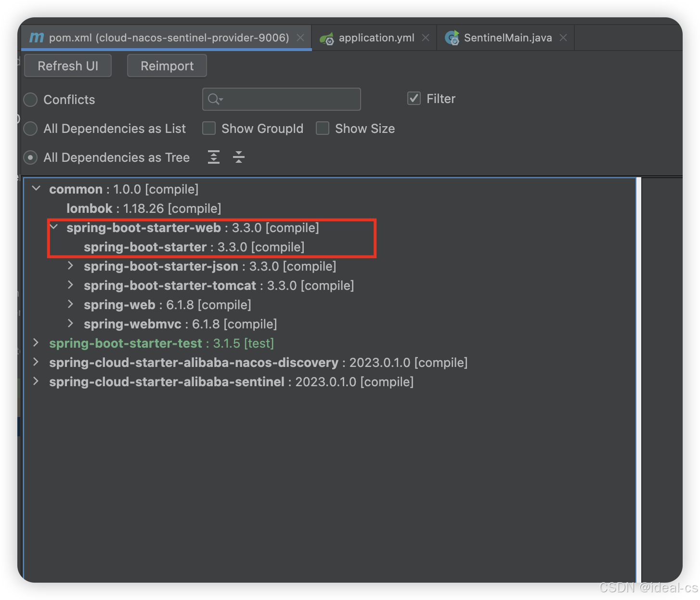Click the Refresh UI button
The image size is (700, 600).
pyautogui.click(x=68, y=65)
